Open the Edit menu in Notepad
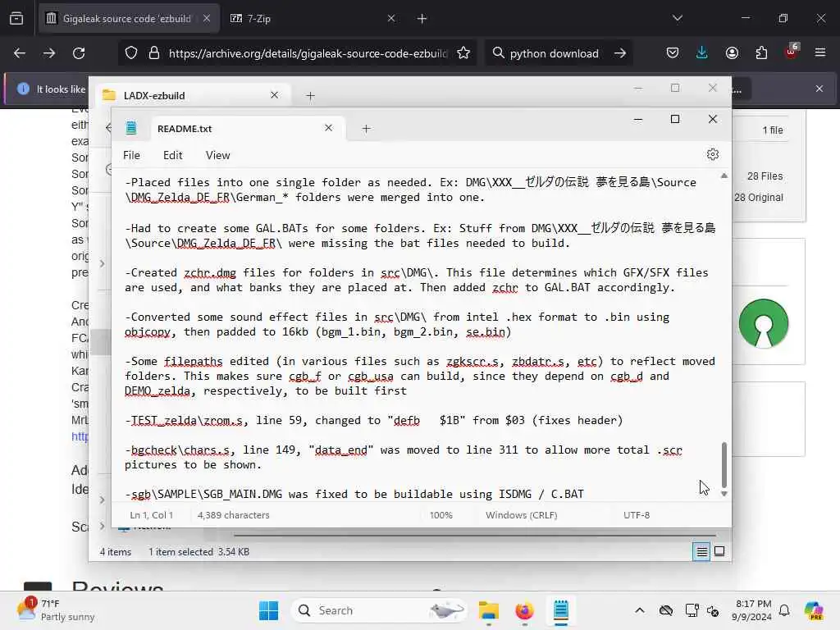 pos(172,155)
